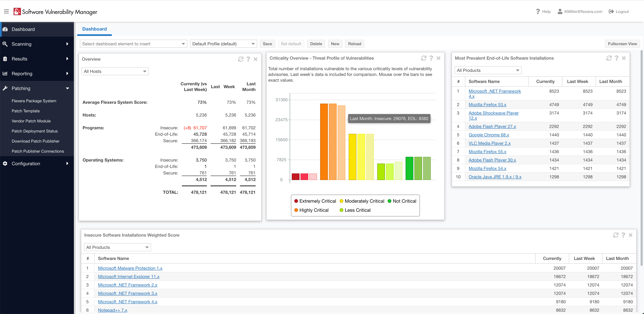Open Mozilla Firefox 53.x link

pyautogui.click(x=487, y=105)
